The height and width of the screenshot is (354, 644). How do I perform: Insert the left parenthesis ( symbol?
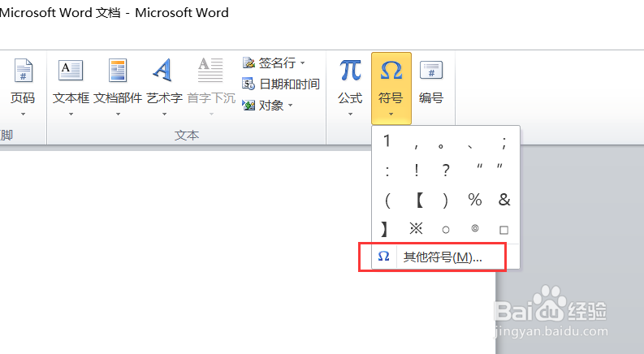point(387,201)
